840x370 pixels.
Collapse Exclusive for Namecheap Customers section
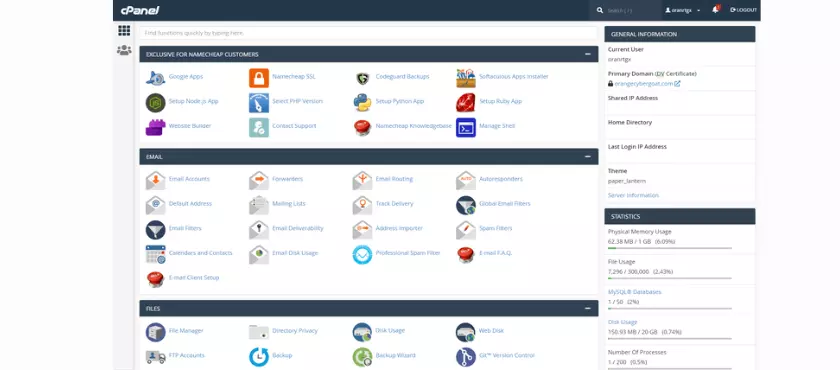point(588,54)
